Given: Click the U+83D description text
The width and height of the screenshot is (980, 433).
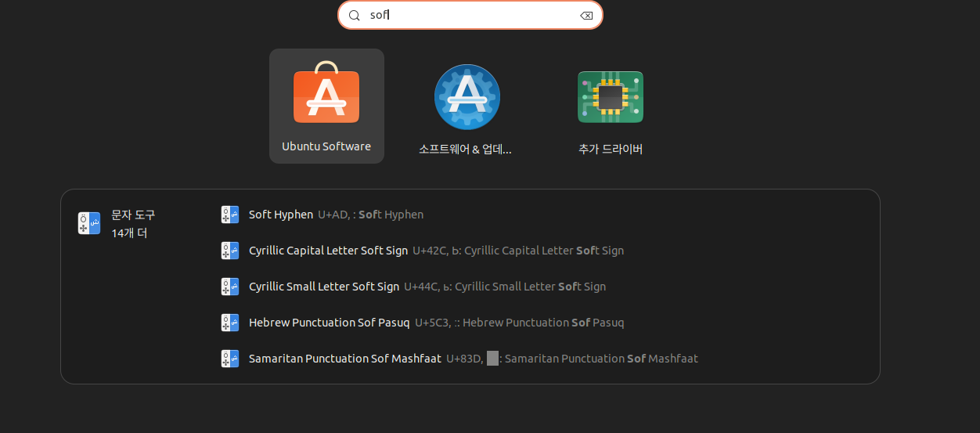Looking at the screenshot, I should pyautogui.click(x=572, y=359).
